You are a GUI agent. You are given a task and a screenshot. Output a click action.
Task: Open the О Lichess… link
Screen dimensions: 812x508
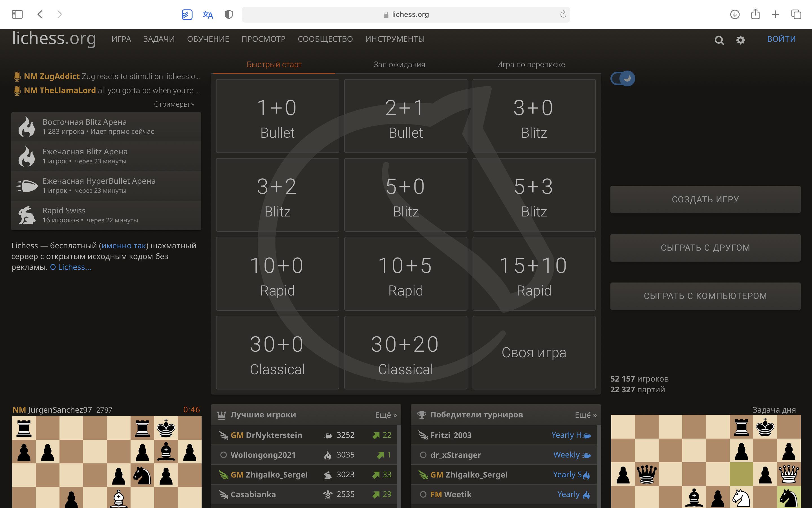click(x=70, y=267)
